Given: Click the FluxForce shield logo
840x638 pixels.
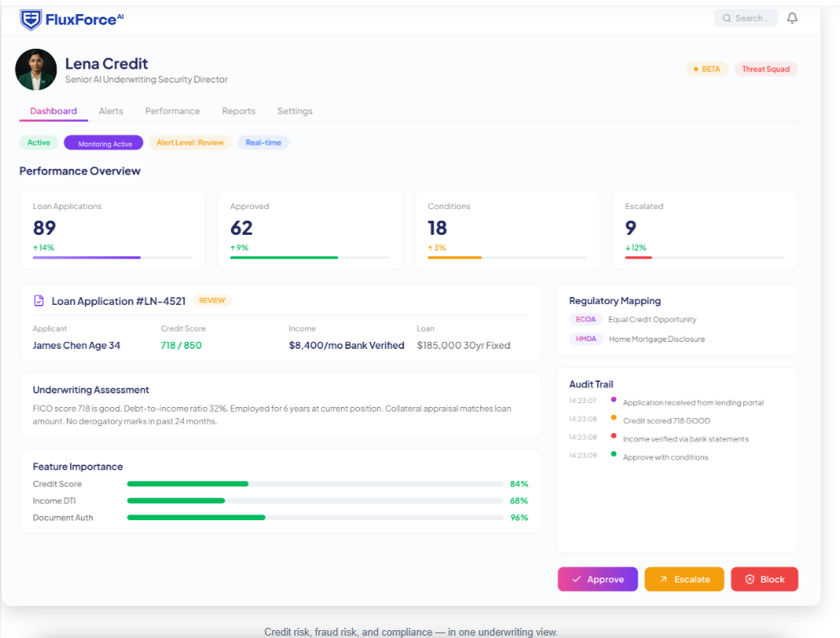Looking at the screenshot, I should coord(31,20).
